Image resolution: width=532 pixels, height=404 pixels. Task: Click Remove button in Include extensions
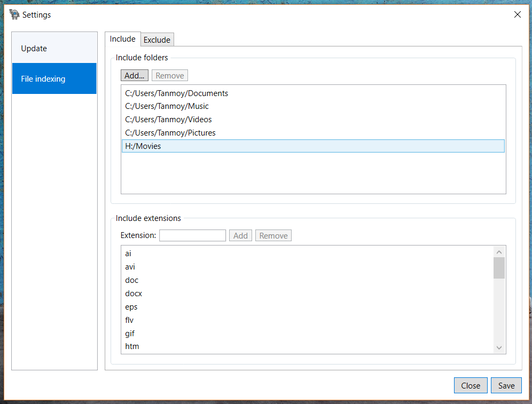point(273,235)
